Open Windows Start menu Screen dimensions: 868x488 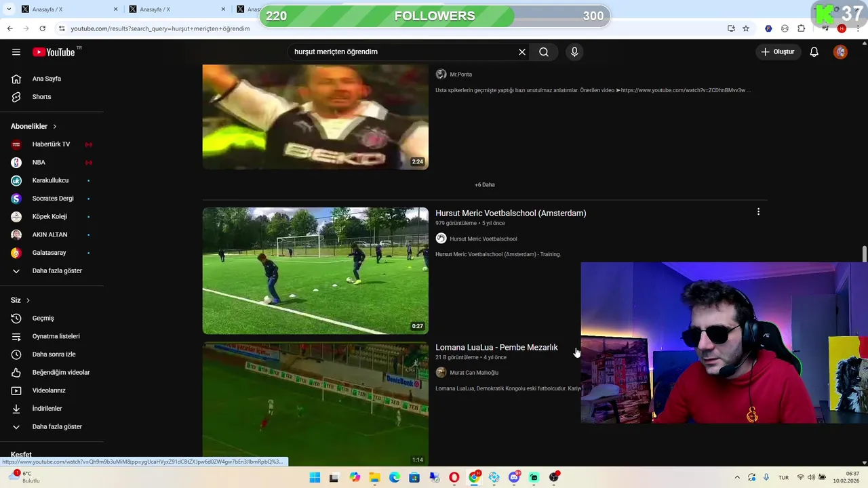tap(315, 477)
